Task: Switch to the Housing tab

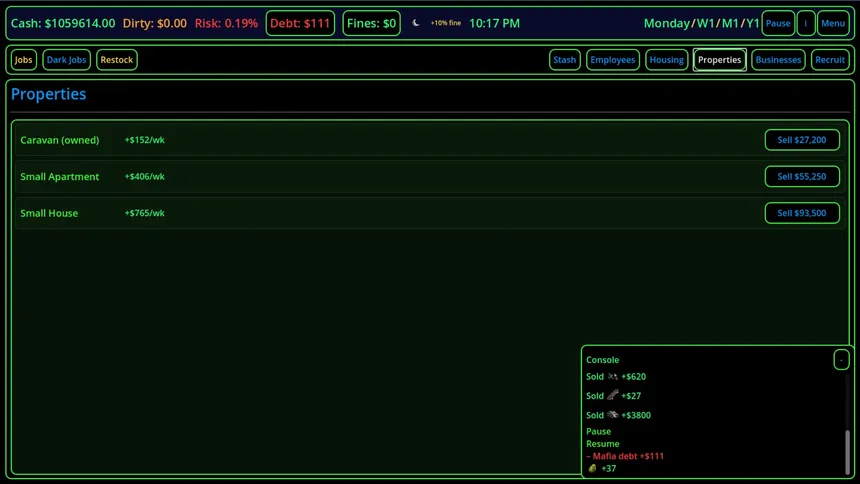Action: click(667, 60)
